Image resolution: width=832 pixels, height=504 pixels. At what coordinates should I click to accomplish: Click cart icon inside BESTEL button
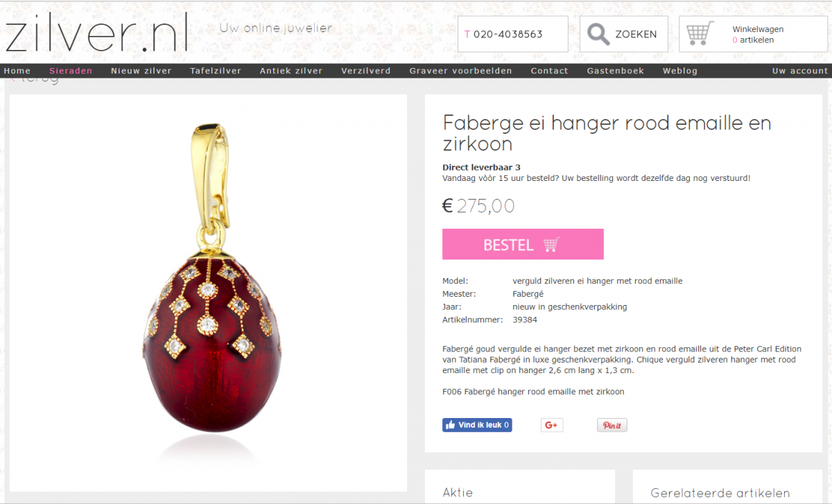551,245
